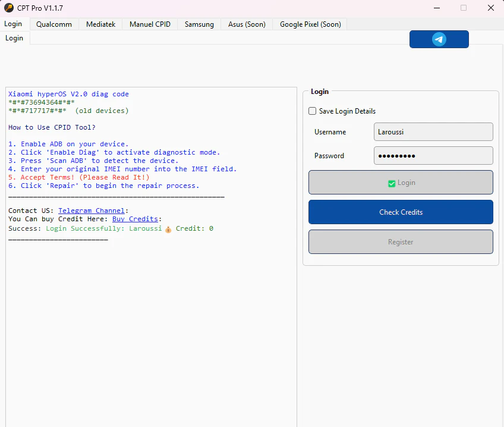Click the 'Xiaomi hyperOS V2.0 diag code' line
The height and width of the screenshot is (427, 504).
pos(68,94)
